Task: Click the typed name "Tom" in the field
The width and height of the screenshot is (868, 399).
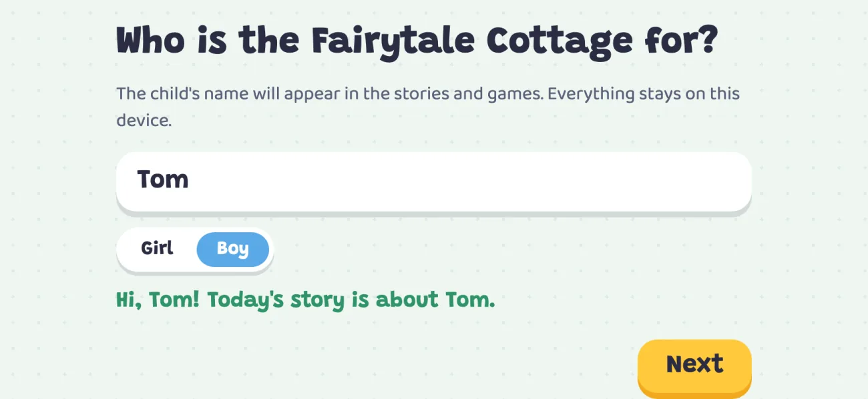Action: point(163,179)
